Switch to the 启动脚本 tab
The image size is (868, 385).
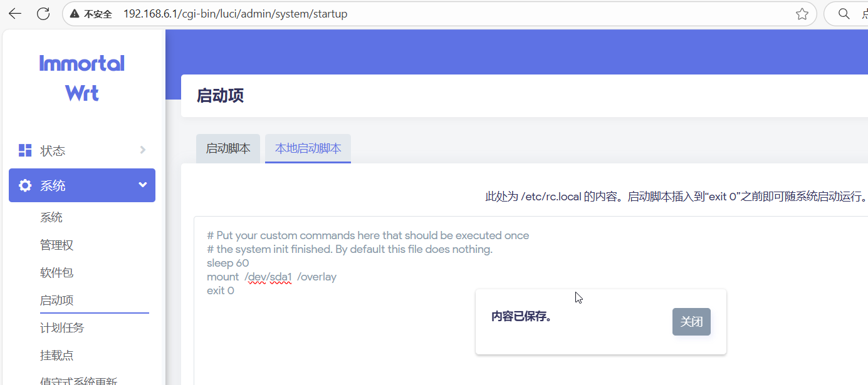(x=228, y=148)
